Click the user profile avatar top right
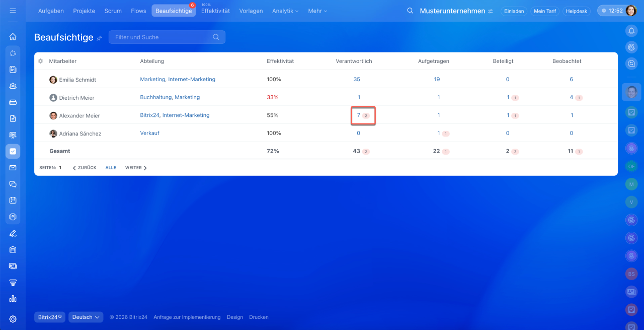The height and width of the screenshot is (330, 644). pos(631,11)
